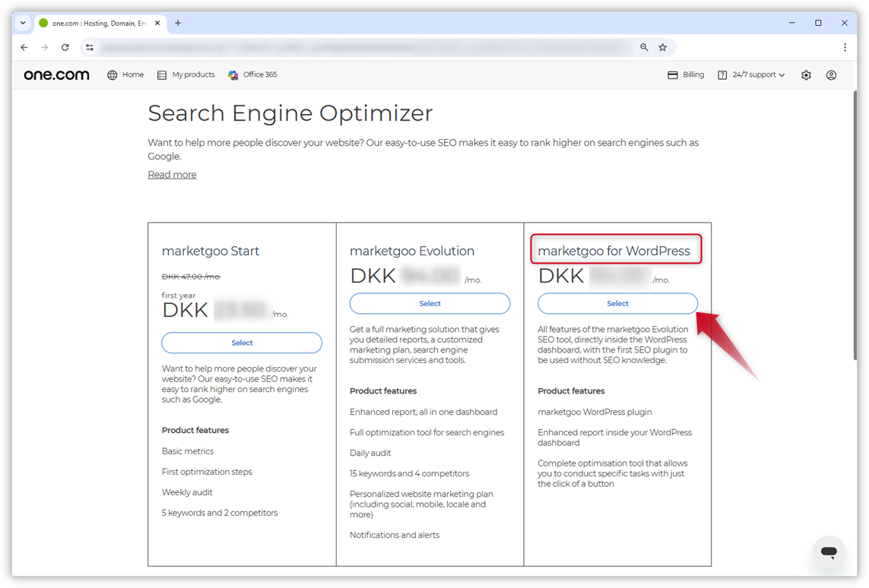Click the Office 365 colorful icon

pyautogui.click(x=233, y=74)
